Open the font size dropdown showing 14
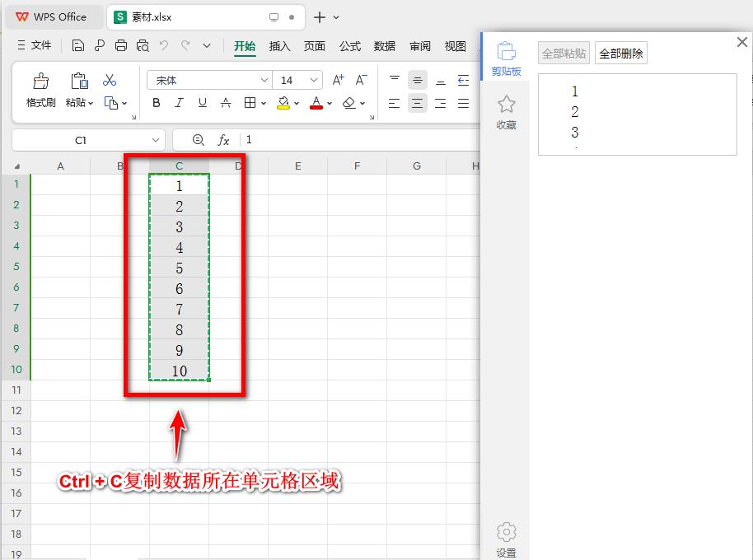753x560 pixels. coord(314,80)
